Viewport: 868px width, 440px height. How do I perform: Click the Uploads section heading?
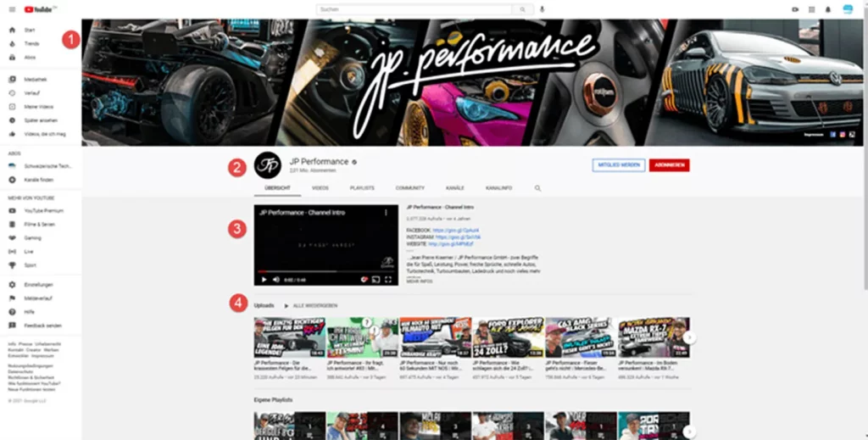[x=264, y=305]
